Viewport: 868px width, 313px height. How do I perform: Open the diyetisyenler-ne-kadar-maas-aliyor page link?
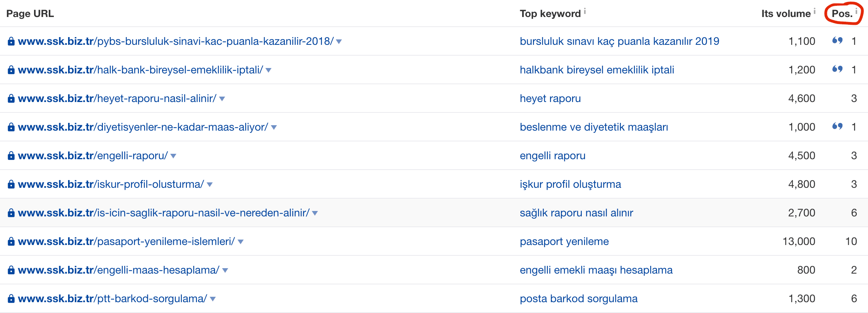tap(143, 127)
